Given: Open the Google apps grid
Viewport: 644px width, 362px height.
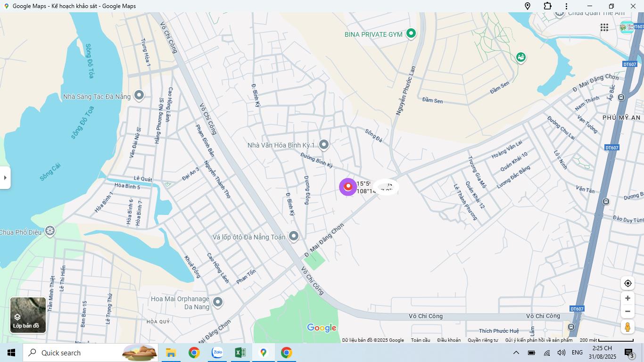Looking at the screenshot, I should click(604, 27).
